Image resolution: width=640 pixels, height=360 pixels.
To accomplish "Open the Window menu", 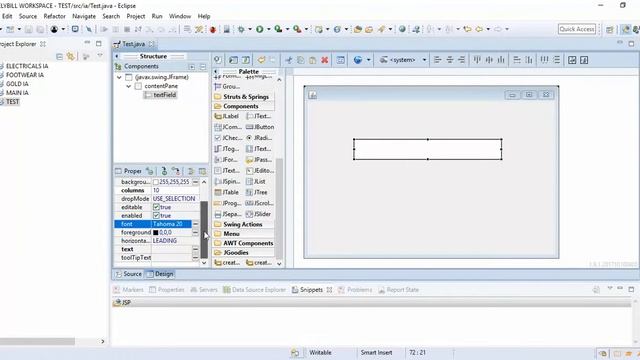I will [x=180, y=16].
